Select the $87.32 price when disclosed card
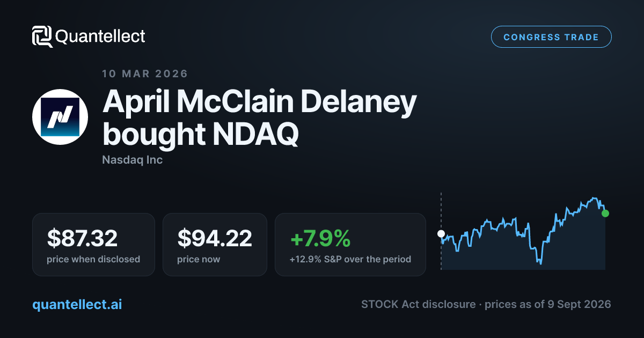The image size is (644, 338). click(93, 245)
